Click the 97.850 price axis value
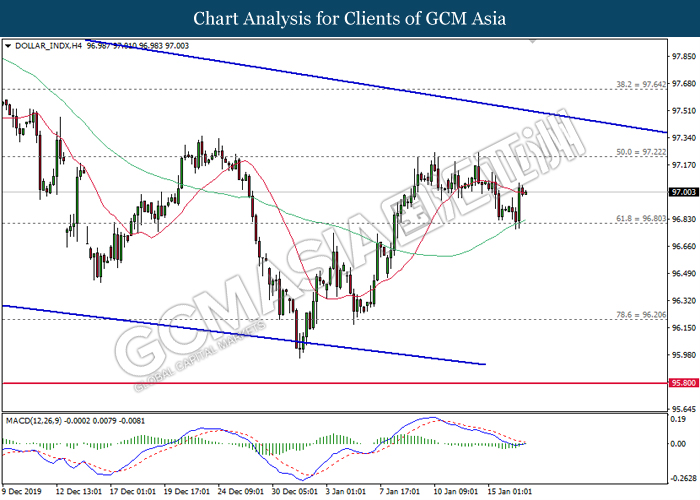The height and width of the screenshot is (500, 700). pyautogui.click(x=683, y=56)
